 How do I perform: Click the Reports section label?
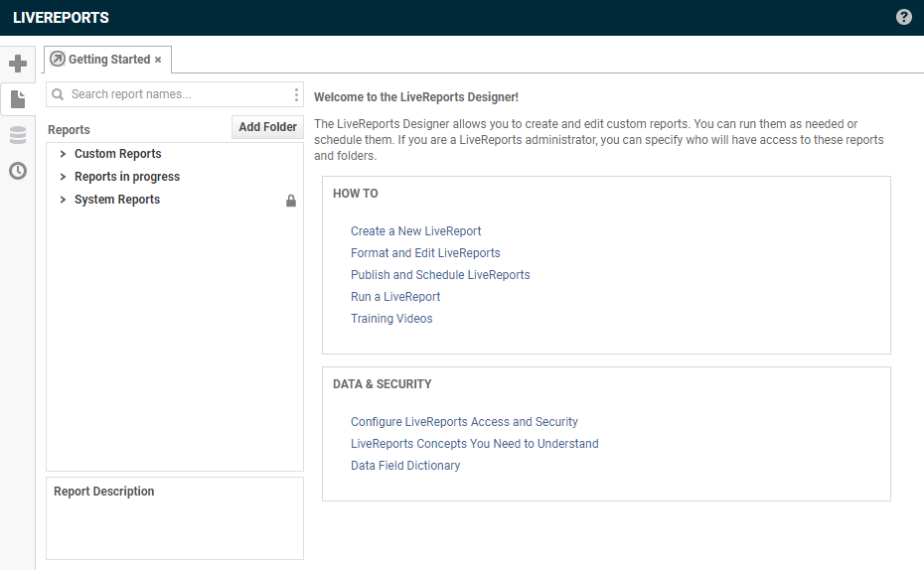pyautogui.click(x=69, y=129)
